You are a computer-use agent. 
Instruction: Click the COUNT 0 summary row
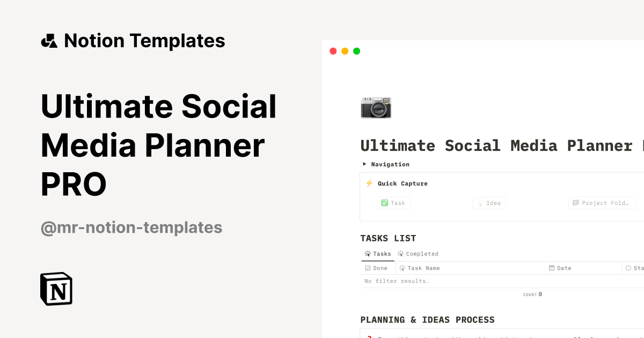tap(532, 294)
